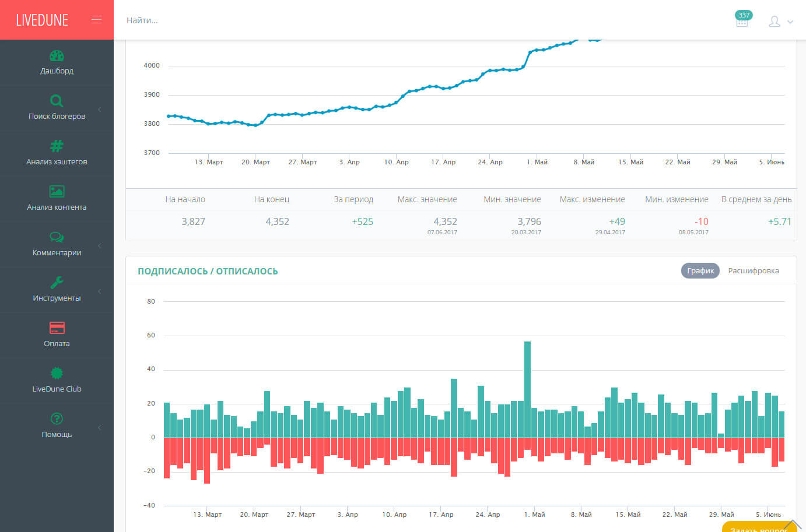This screenshot has height=532, width=806.
Task: Expand the user profile dropdown
Action: point(781,22)
